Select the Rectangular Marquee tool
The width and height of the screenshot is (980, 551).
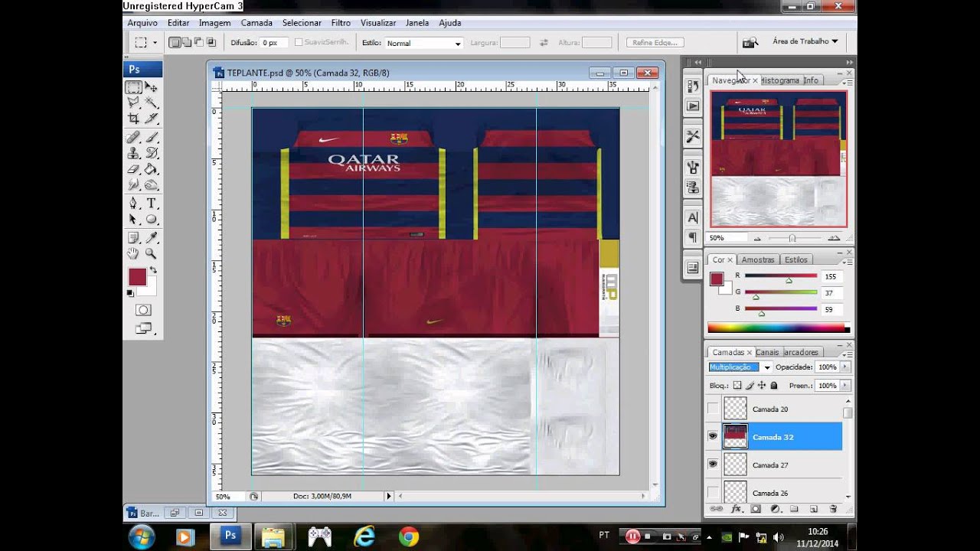[133, 87]
